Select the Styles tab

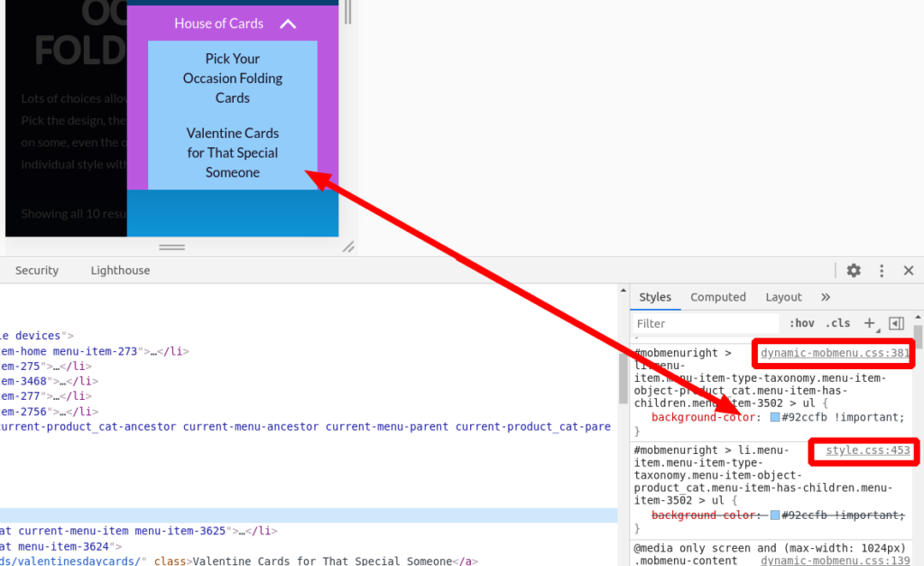pyautogui.click(x=655, y=297)
